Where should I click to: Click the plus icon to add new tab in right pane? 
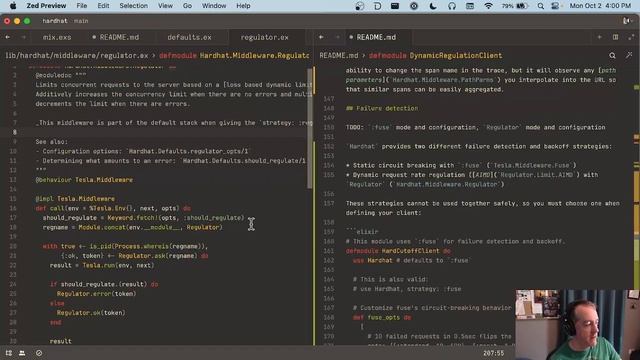[x=600, y=37]
